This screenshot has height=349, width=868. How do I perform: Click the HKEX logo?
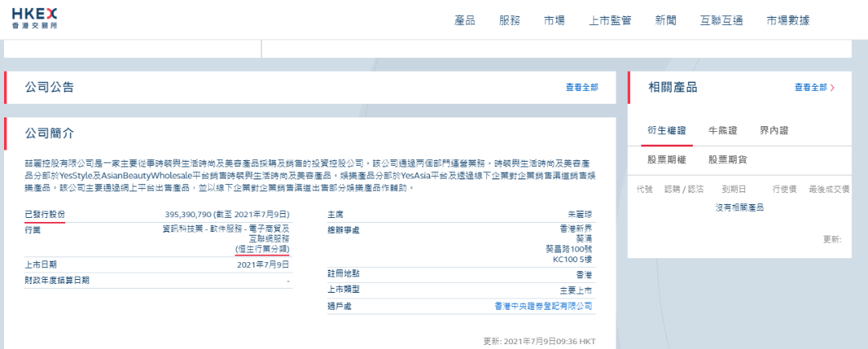(x=34, y=18)
